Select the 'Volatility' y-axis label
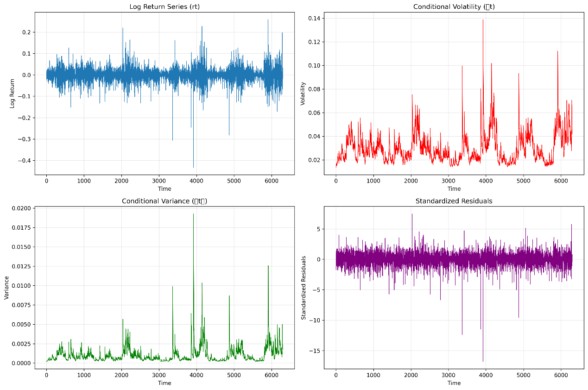Screen dimensions: 588x390 tap(303, 94)
